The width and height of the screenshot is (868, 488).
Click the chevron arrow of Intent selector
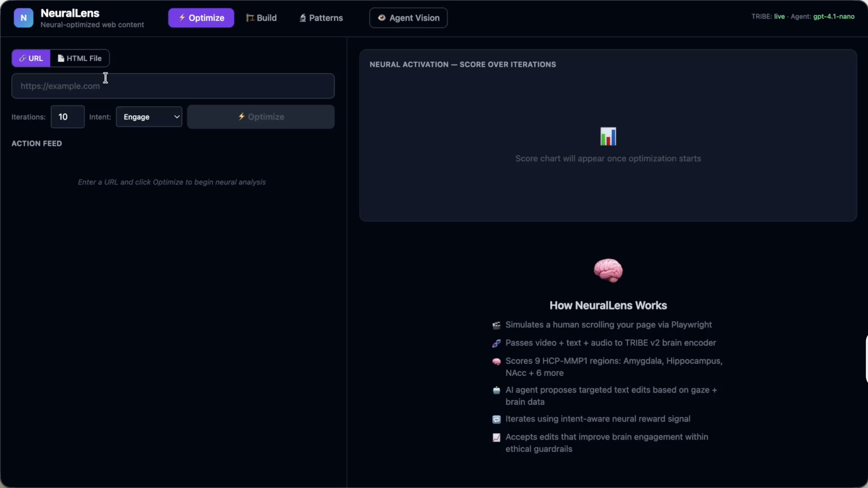coord(176,117)
